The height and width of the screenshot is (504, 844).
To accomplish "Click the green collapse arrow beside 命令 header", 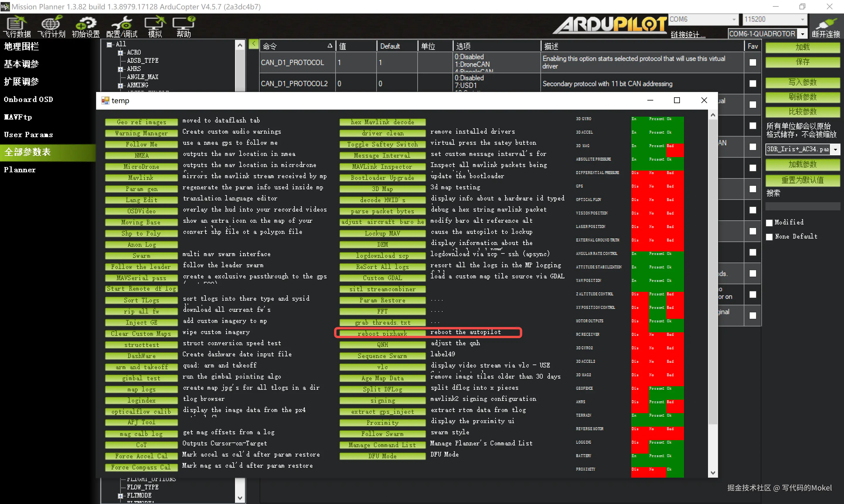I will 253,44.
